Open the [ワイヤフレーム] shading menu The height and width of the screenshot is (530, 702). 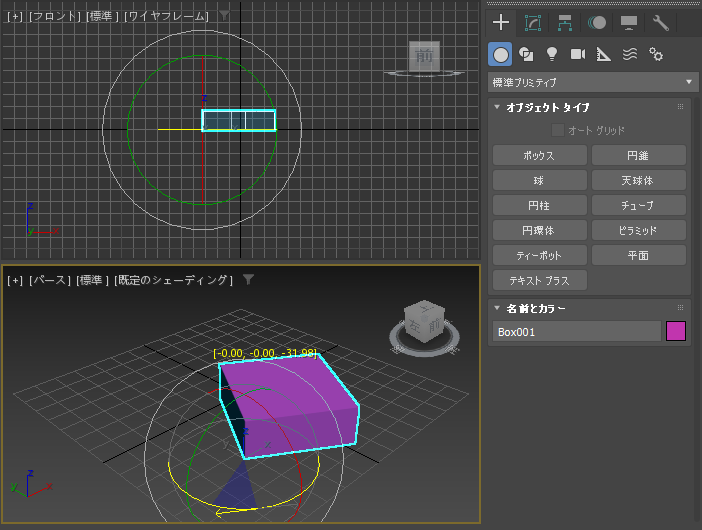[167, 17]
